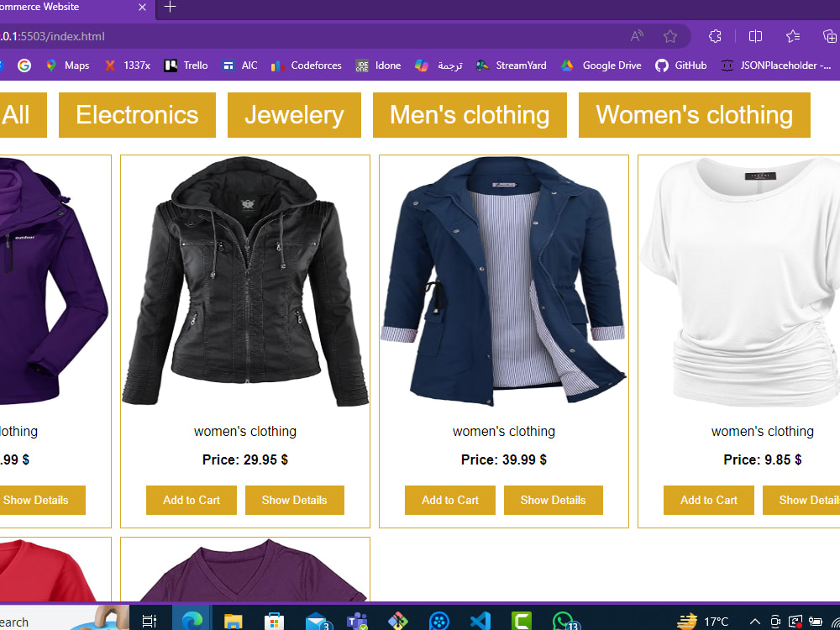This screenshot has height=630, width=840.
Task: Open the Google bookmark icon
Action: click(24, 66)
